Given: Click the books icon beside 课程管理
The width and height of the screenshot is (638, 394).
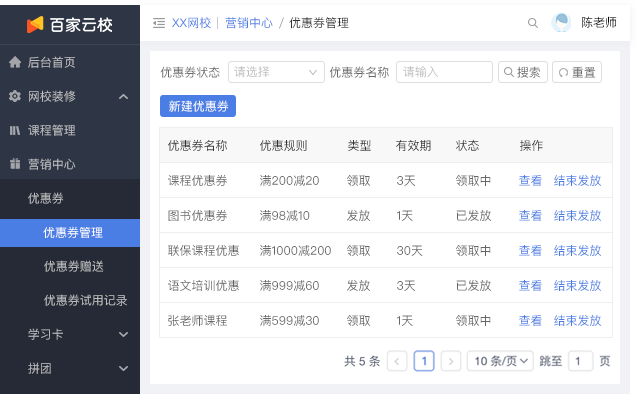Looking at the screenshot, I should tap(15, 130).
